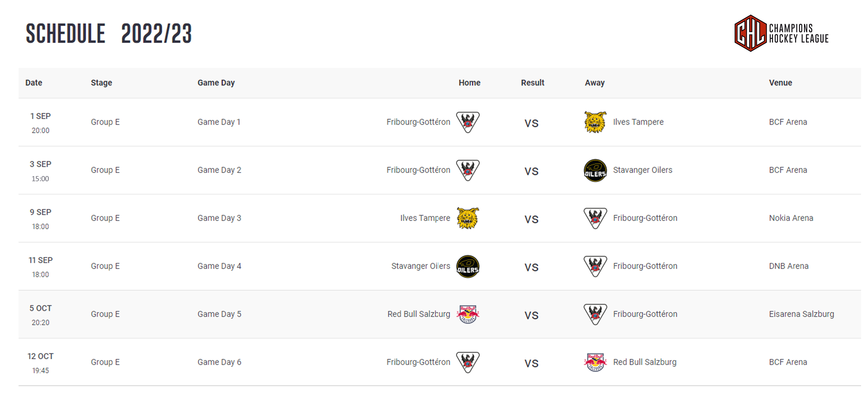Screen dimensions: 868x405
Task: Click Stavanger Oilers home logo in Game Day 4
Action: [x=468, y=266]
